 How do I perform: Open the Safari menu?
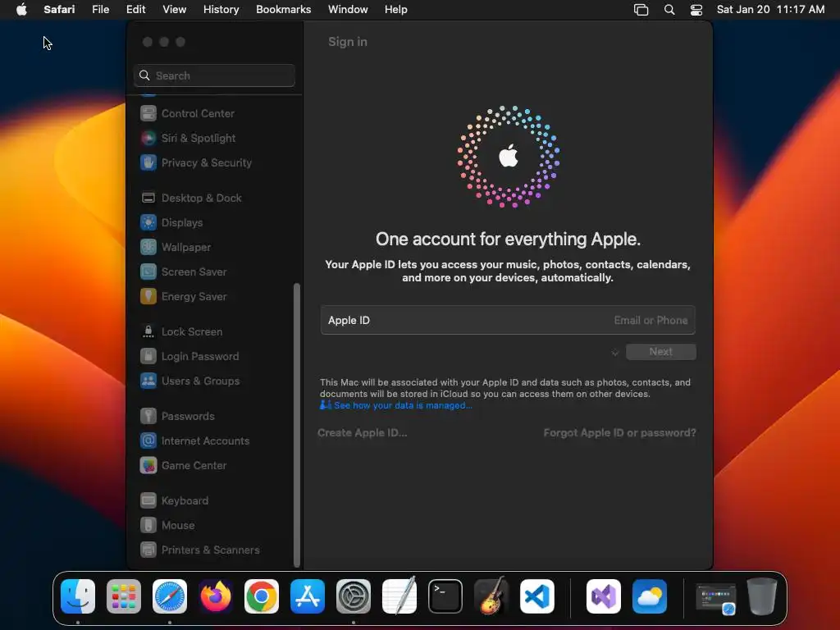[x=59, y=9]
